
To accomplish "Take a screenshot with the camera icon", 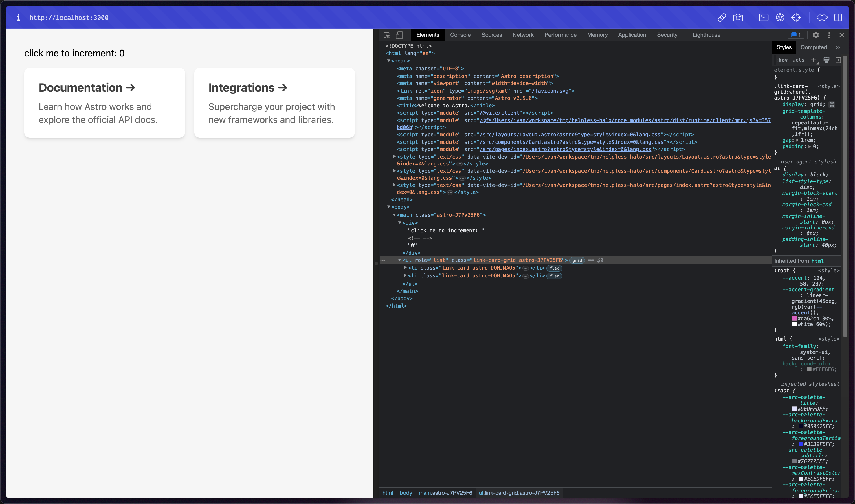I will coord(738,18).
